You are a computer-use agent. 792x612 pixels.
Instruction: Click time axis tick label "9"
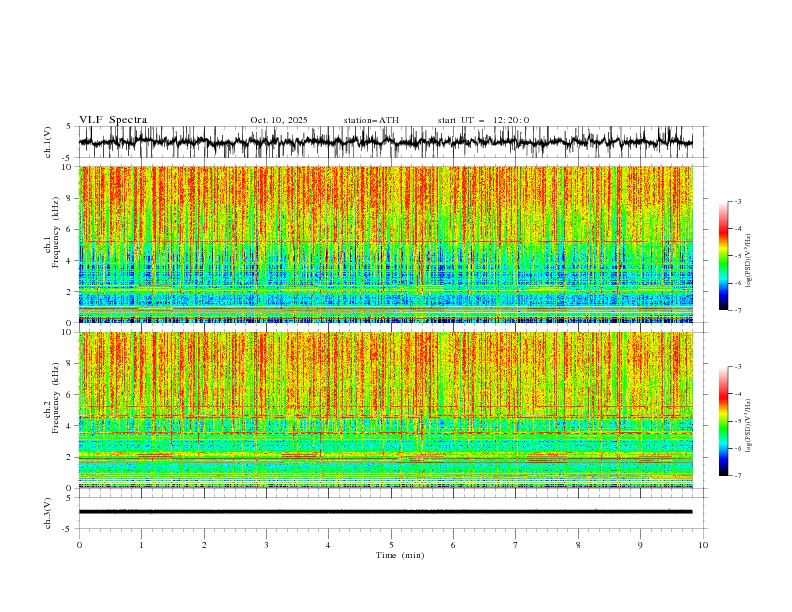click(640, 545)
